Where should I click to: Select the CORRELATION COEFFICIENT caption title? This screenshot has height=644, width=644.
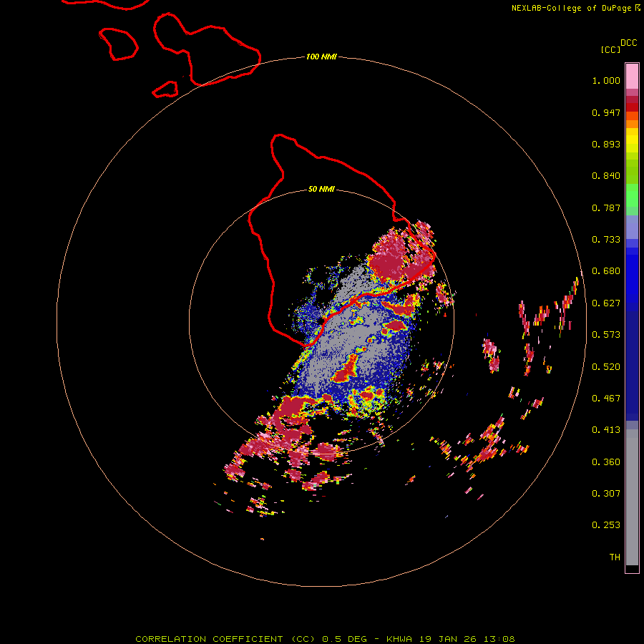point(209,639)
